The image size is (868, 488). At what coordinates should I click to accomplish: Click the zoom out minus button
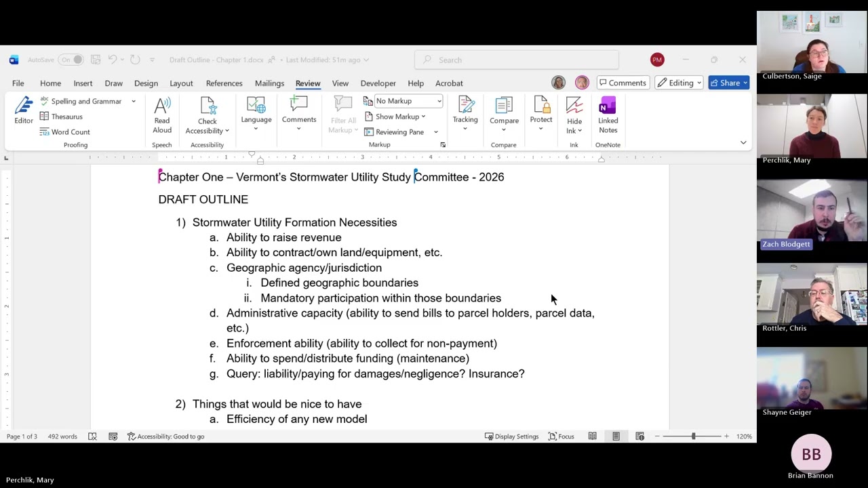(x=657, y=436)
